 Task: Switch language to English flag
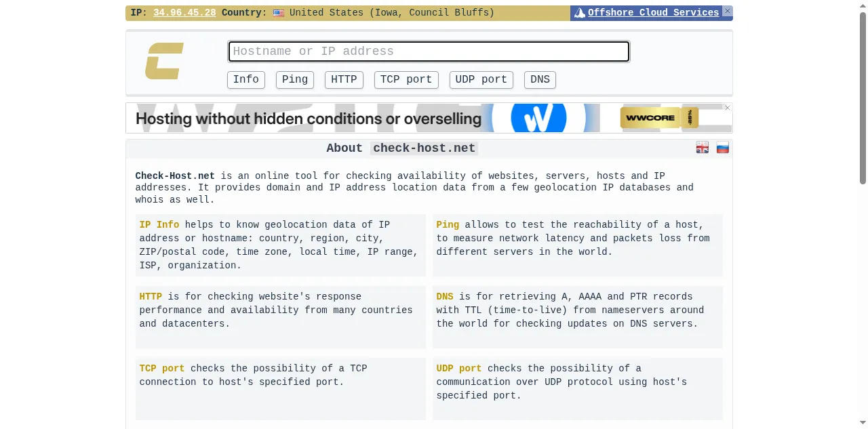[x=703, y=148]
